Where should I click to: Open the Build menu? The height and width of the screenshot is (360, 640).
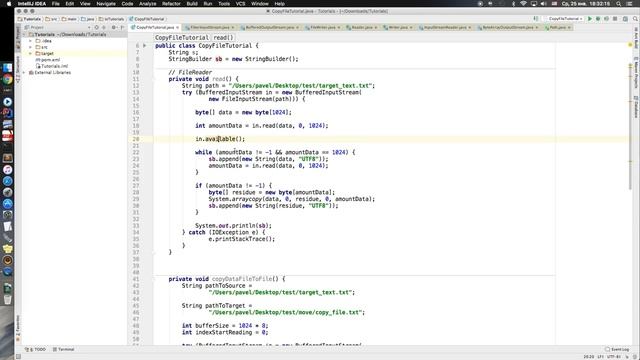192,4
